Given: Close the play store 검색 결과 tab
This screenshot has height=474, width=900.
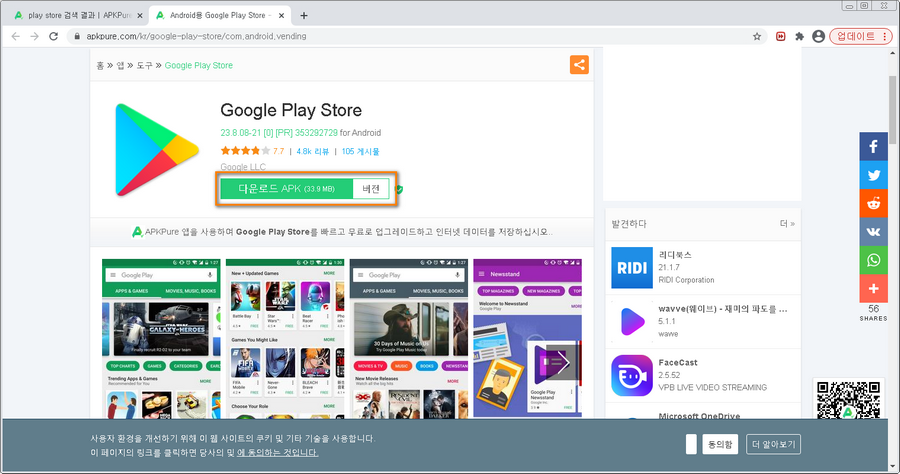Looking at the screenshot, I should (x=139, y=15).
